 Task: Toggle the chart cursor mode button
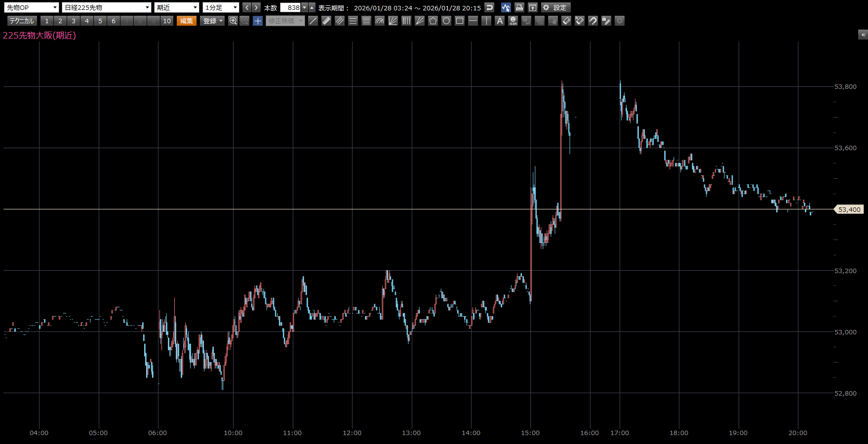tap(506, 7)
